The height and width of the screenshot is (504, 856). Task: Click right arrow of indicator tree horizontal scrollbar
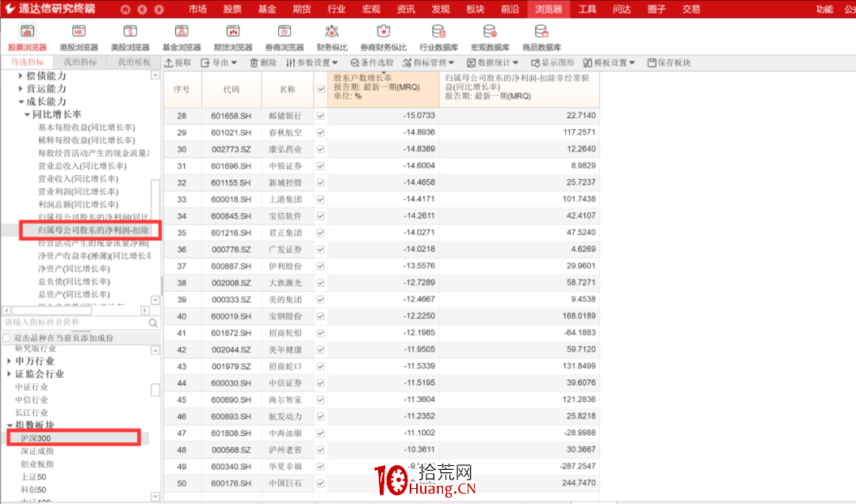pos(145,310)
